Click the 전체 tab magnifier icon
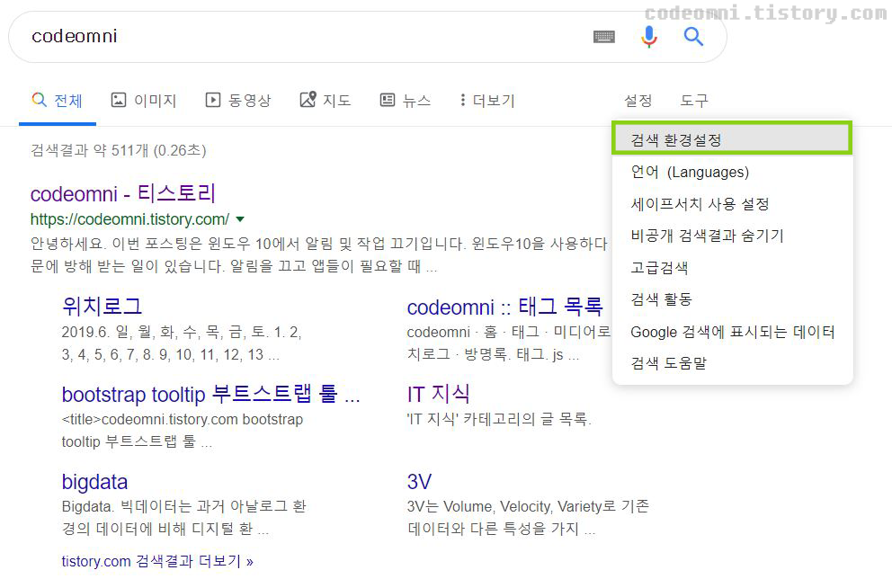The width and height of the screenshot is (892, 588). pyautogui.click(x=39, y=100)
